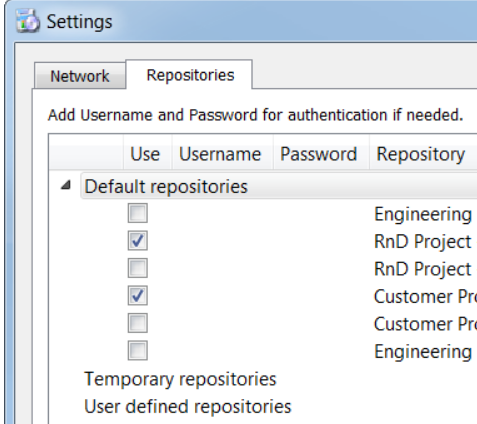Click the Settings window title icon
This screenshot has height=424, width=477.
point(28,21)
